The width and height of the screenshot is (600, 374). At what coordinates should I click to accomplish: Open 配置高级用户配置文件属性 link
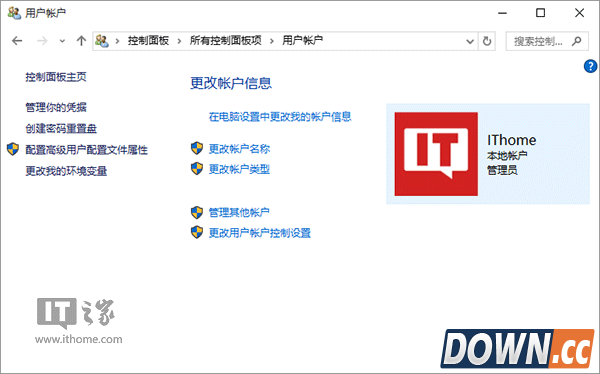pos(86,150)
